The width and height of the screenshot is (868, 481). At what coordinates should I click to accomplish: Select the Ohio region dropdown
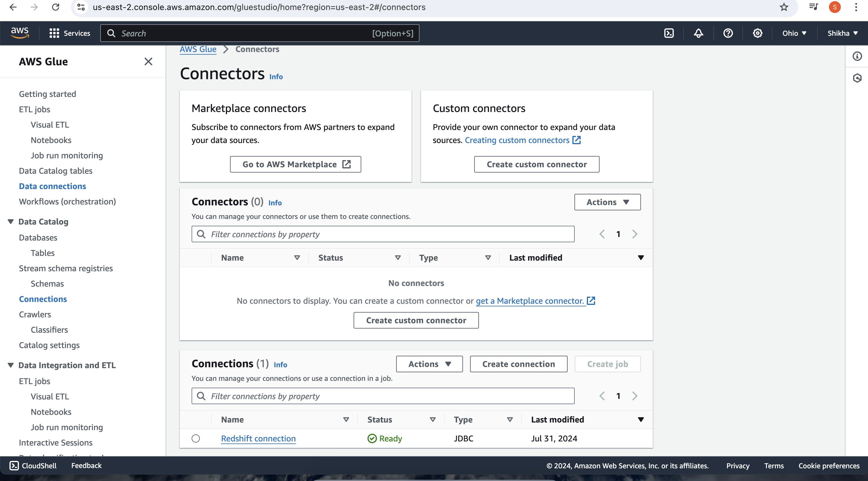794,33
